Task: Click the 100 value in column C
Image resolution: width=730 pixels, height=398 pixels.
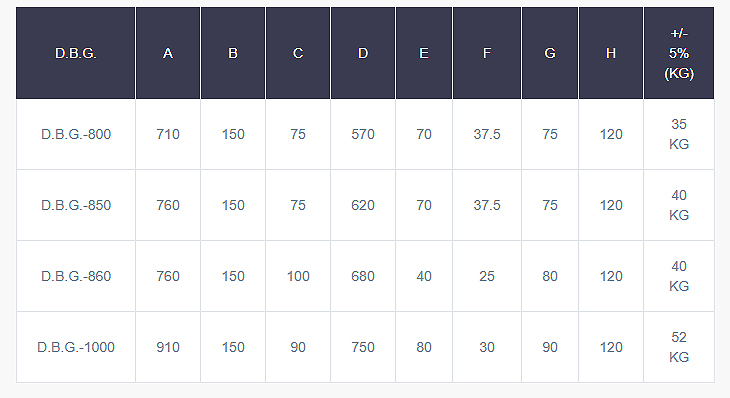Action: [298, 277]
